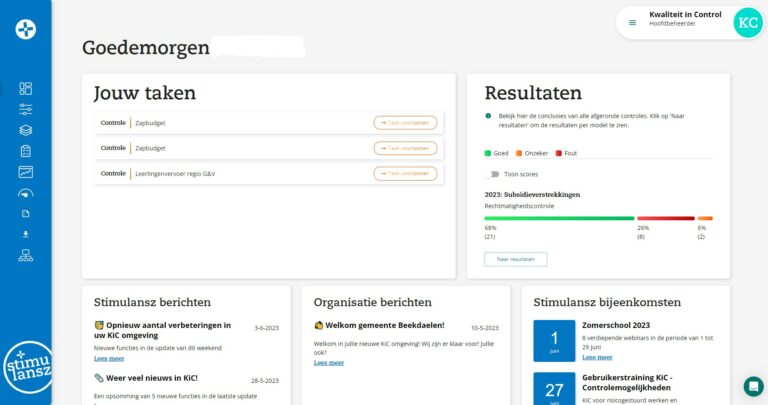Click 'Taak voortzetten' for Leerlingenvervoer regio G&V
Viewport: 768px width, 405px height.
(405, 174)
